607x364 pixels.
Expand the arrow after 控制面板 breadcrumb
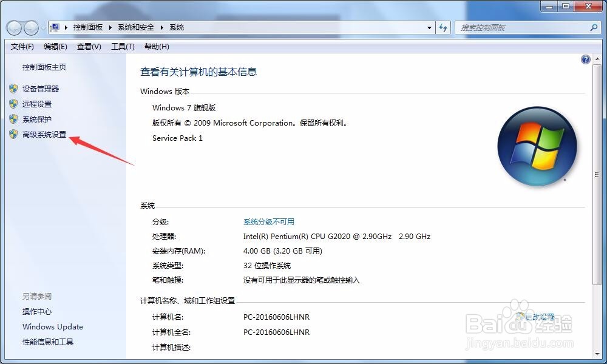110,27
